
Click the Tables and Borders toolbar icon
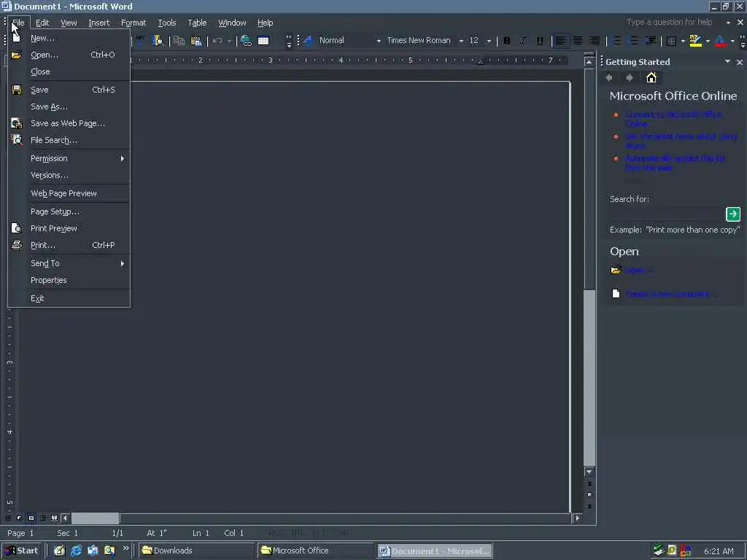(263, 41)
